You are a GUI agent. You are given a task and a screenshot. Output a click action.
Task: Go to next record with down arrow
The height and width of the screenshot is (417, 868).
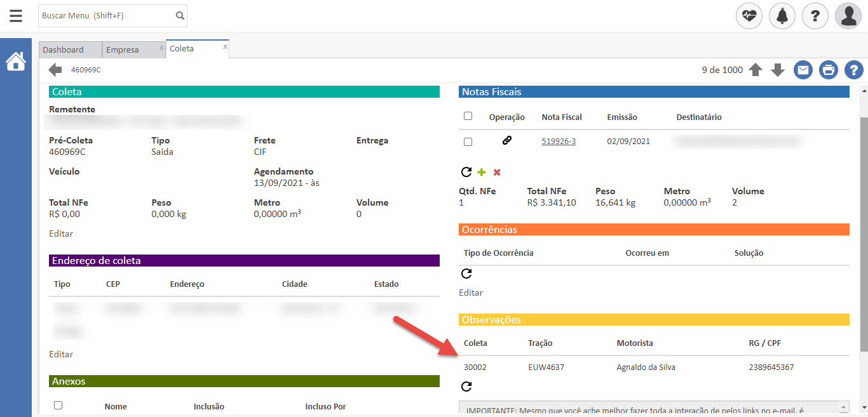point(778,70)
